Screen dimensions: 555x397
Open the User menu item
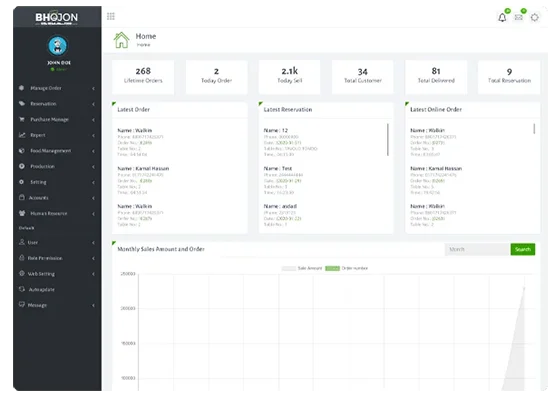(57, 242)
